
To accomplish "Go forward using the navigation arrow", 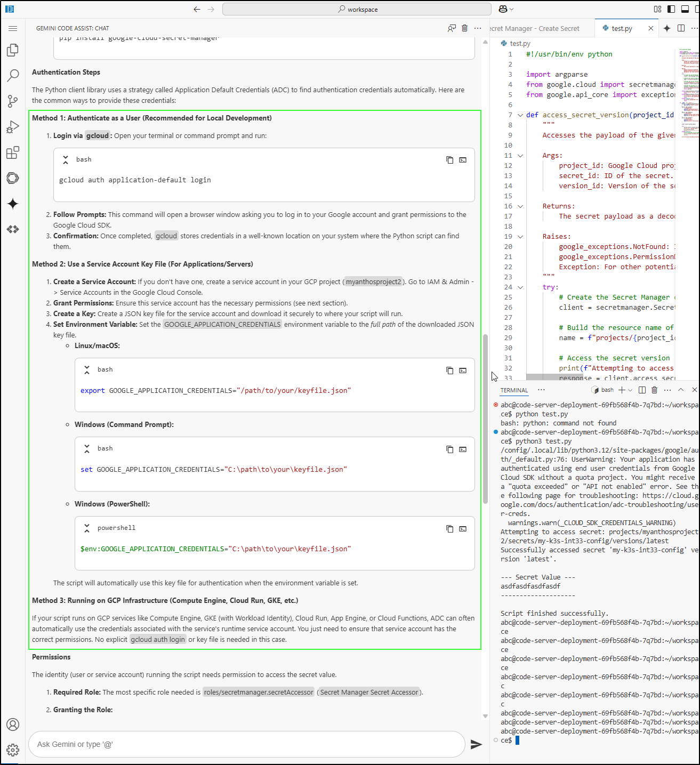I will coord(211,9).
